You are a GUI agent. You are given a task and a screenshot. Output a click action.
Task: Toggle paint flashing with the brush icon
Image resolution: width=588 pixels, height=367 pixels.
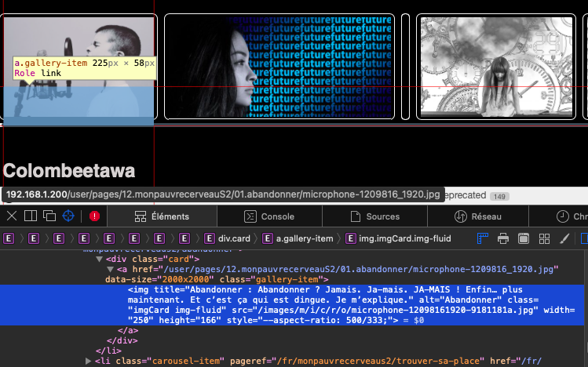[564, 238]
